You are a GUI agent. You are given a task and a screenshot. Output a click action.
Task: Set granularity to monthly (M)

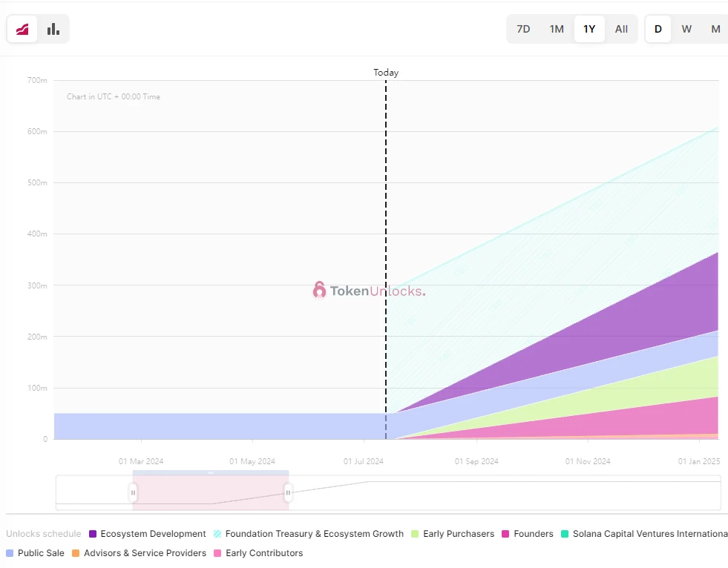pos(715,29)
